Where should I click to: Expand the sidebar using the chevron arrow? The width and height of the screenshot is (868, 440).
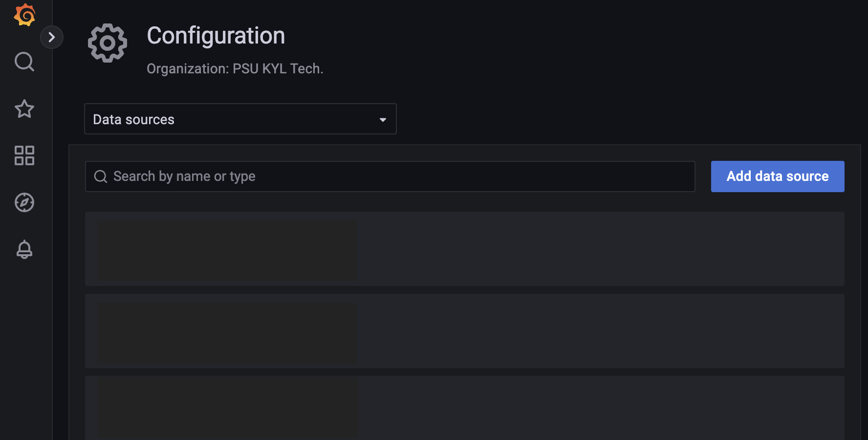(52, 37)
